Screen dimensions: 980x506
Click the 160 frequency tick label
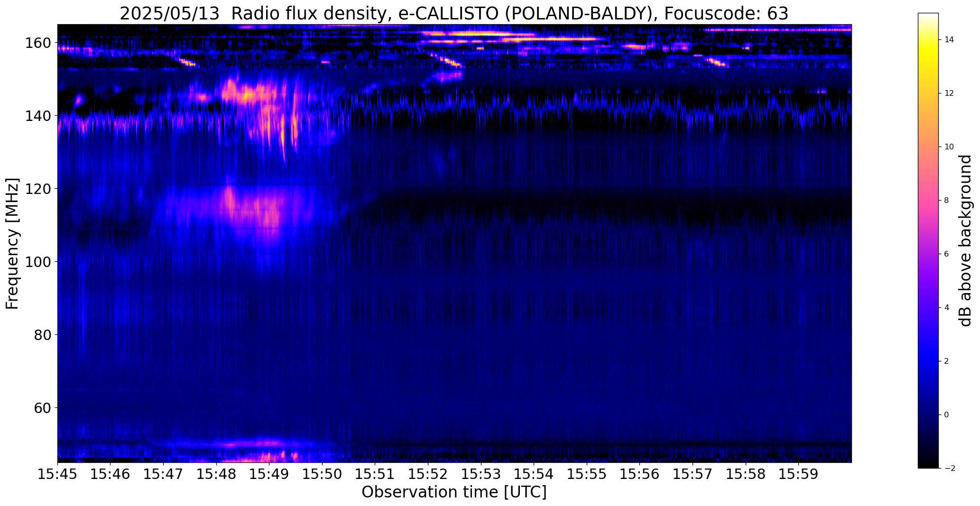[x=37, y=43]
